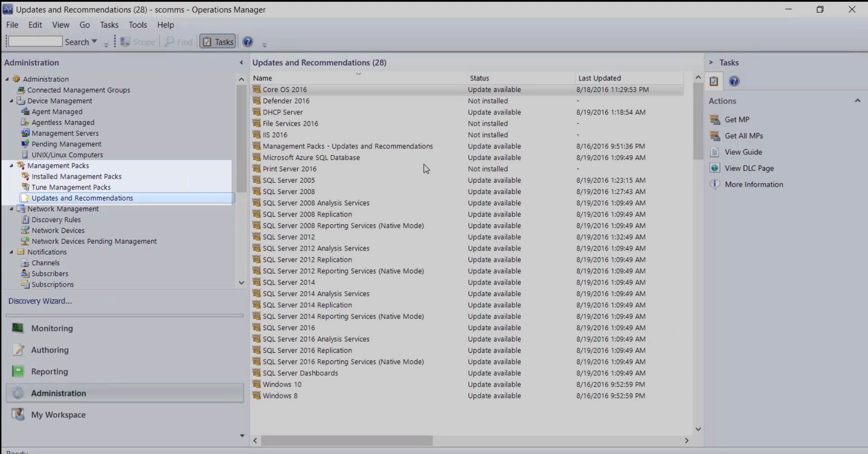
Task: Click the More Information link
Action: point(754,184)
